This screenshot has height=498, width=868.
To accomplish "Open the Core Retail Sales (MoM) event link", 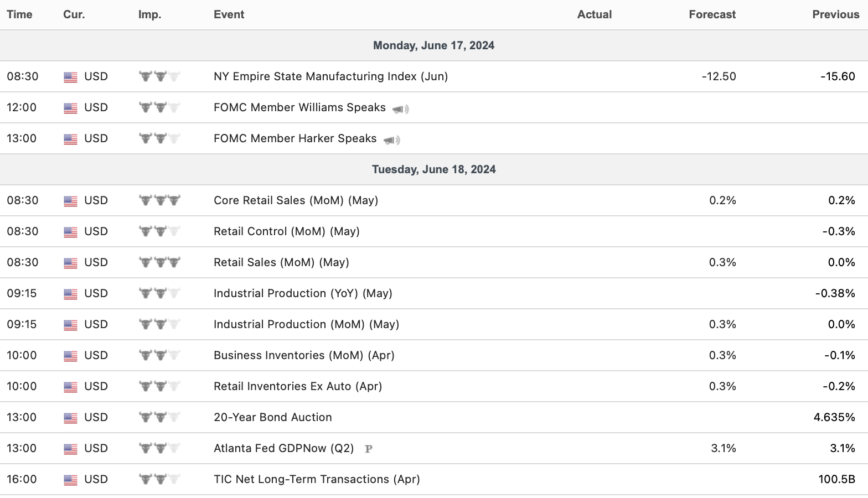I will (296, 200).
